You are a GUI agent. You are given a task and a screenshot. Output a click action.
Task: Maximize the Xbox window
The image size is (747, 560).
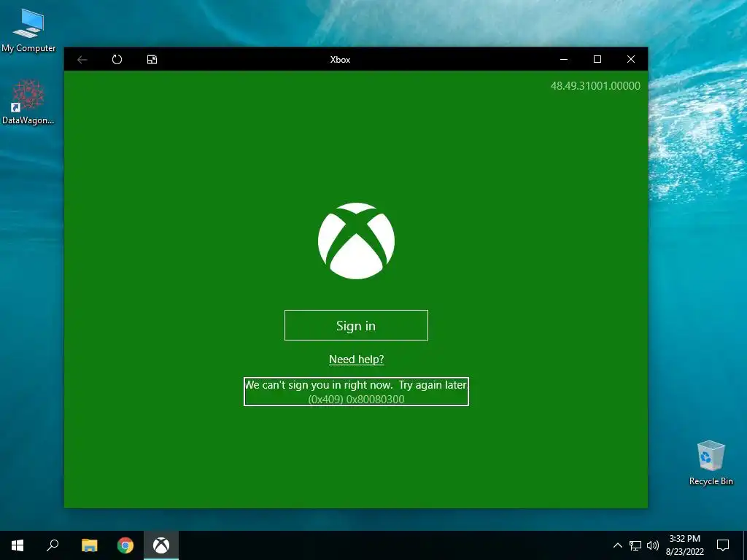(597, 60)
